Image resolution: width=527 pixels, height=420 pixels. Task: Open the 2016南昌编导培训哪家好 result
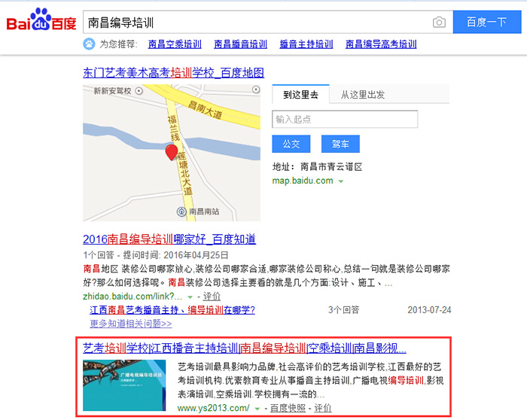click(x=169, y=239)
